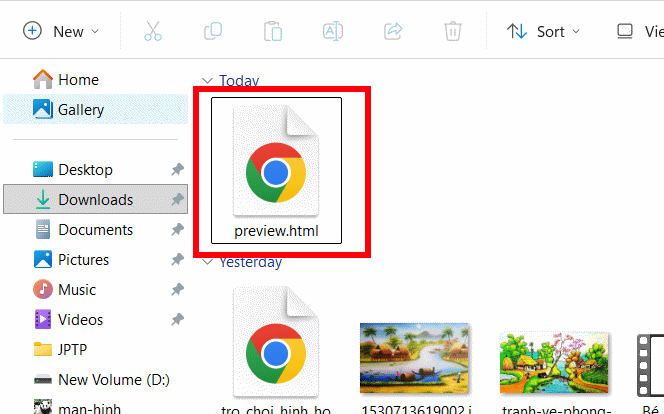
Task: Click the View layout icon
Action: pos(625,31)
